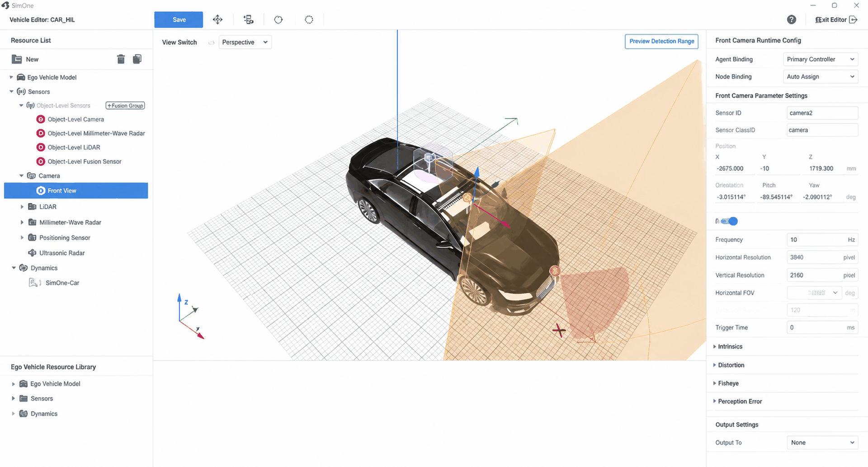The width and height of the screenshot is (868, 467).
Task: Click the Pitch orientation value
Action: 777,197
